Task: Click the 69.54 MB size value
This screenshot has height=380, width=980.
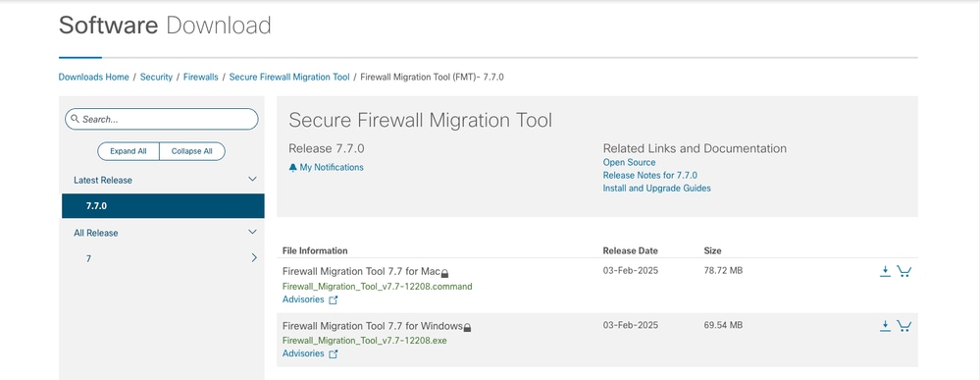Action: pos(723,325)
